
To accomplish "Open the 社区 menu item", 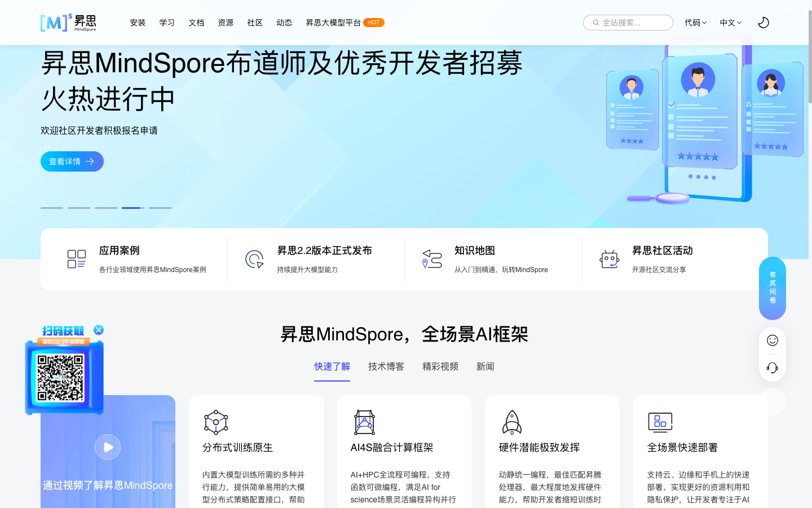I will pyautogui.click(x=255, y=23).
